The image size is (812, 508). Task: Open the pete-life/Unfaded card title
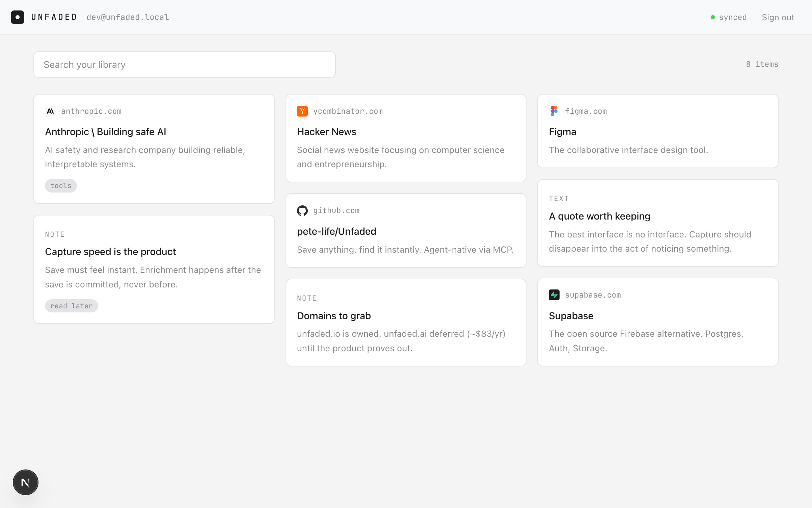pos(336,231)
